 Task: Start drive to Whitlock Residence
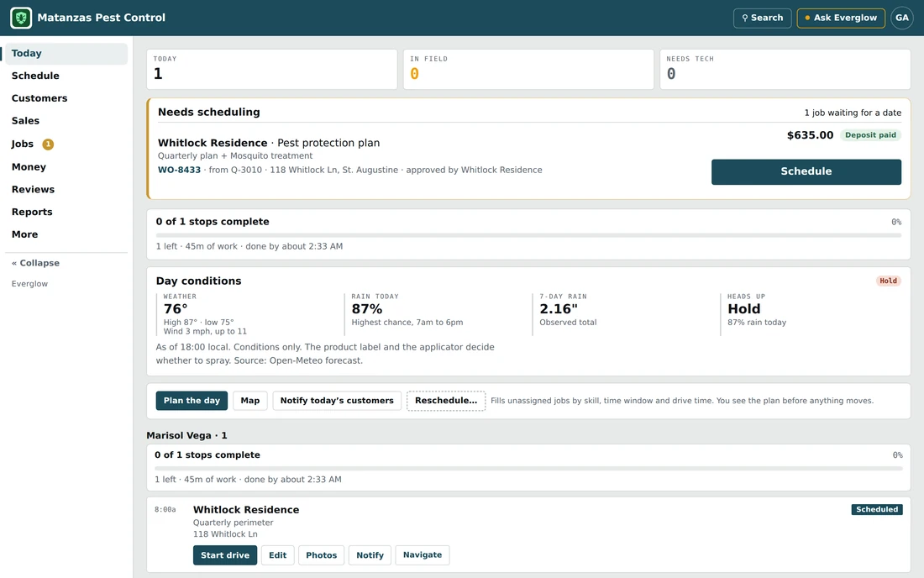point(225,555)
